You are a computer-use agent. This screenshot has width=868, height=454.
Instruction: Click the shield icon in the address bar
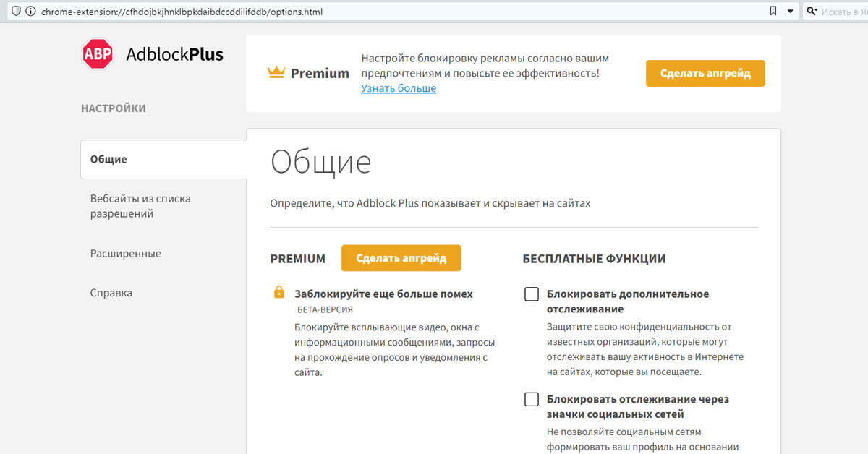pos(14,11)
